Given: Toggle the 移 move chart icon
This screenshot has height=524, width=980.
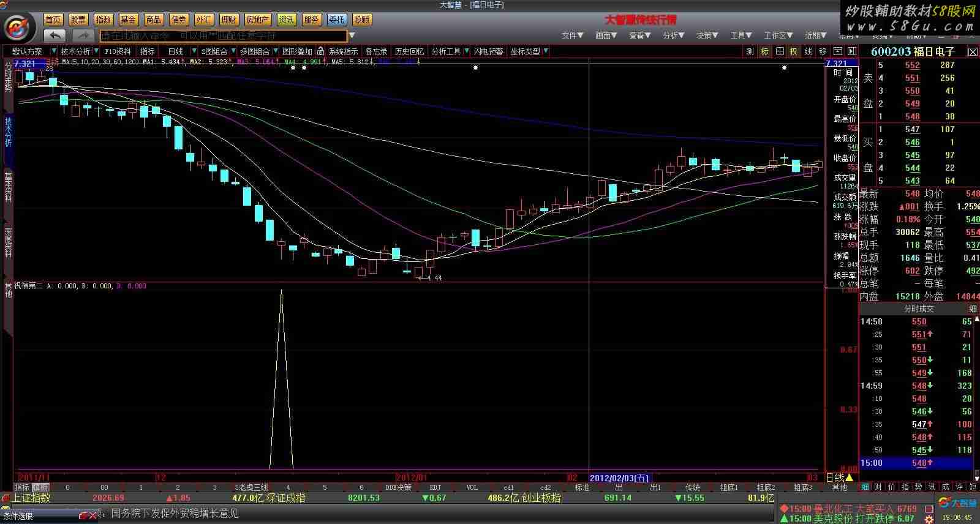Looking at the screenshot, I should pyautogui.click(x=823, y=51).
